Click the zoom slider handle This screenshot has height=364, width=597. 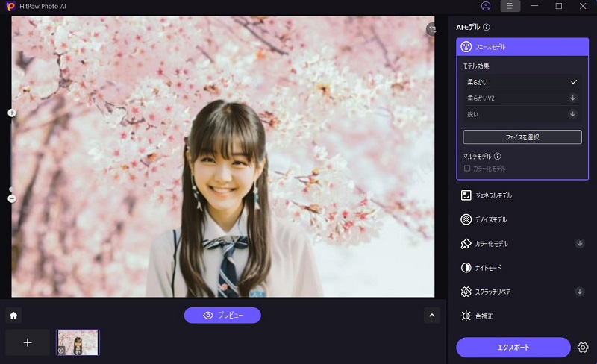point(11,189)
